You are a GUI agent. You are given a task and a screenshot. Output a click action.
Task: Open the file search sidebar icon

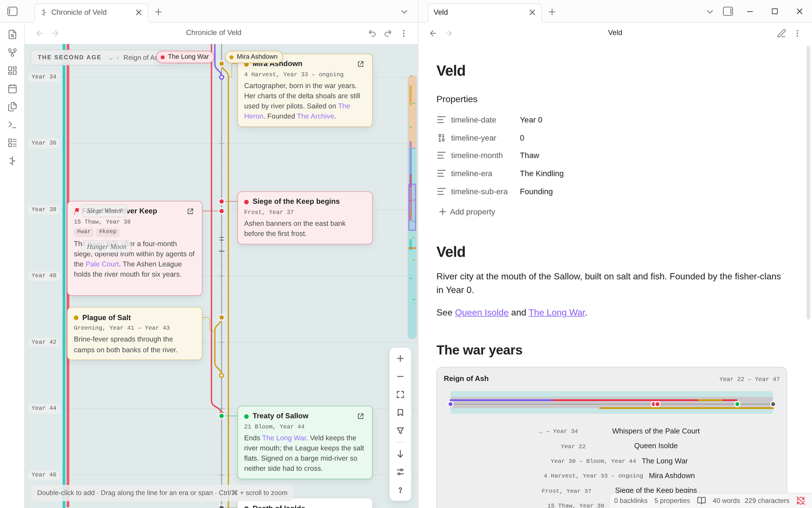coord(13,35)
